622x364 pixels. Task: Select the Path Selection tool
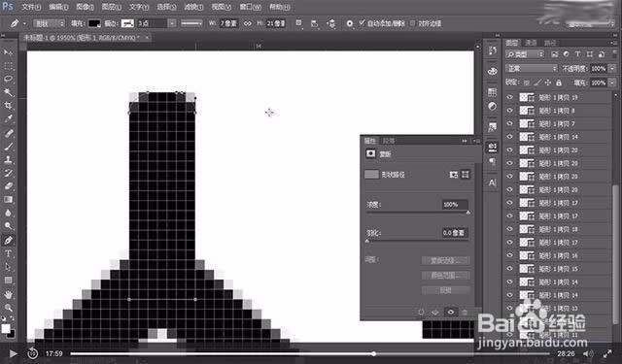(8, 267)
